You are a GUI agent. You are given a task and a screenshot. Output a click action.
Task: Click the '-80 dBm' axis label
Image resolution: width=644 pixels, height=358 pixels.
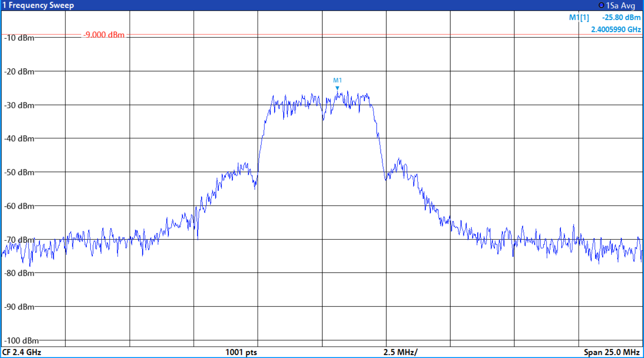[x=19, y=273]
